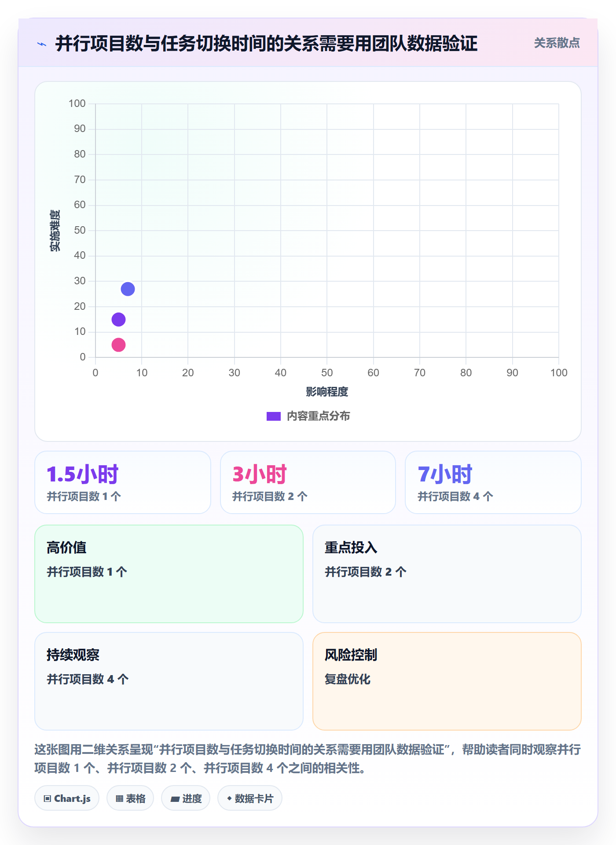616x845 pixels.
Task: Click the diamond icon in the 数据卡片 chip
Action: tap(229, 798)
